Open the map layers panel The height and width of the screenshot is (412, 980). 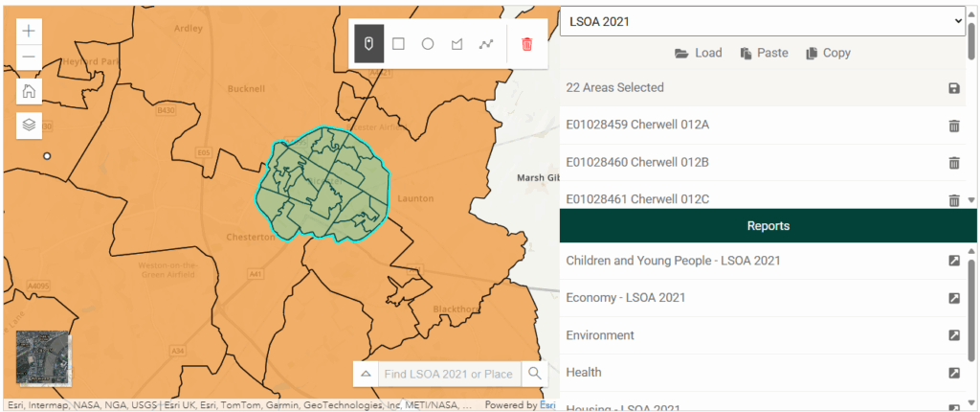29,125
